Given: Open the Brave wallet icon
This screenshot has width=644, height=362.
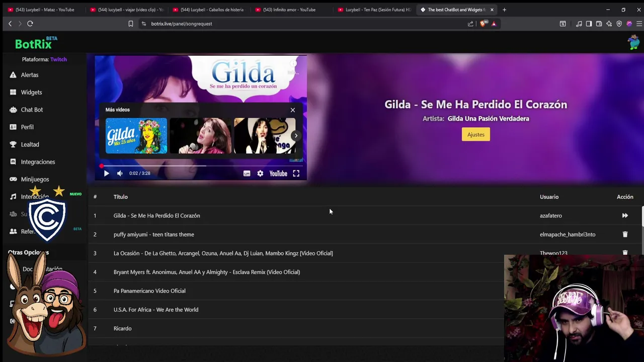Looking at the screenshot, I should click(599, 24).
